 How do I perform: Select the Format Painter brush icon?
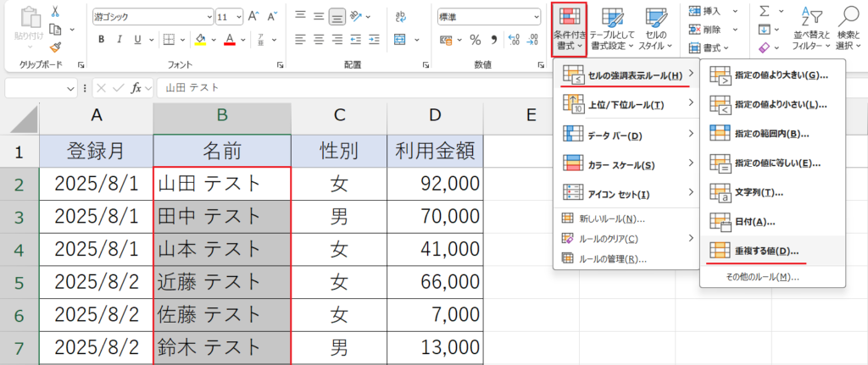[x=55, y=47]
